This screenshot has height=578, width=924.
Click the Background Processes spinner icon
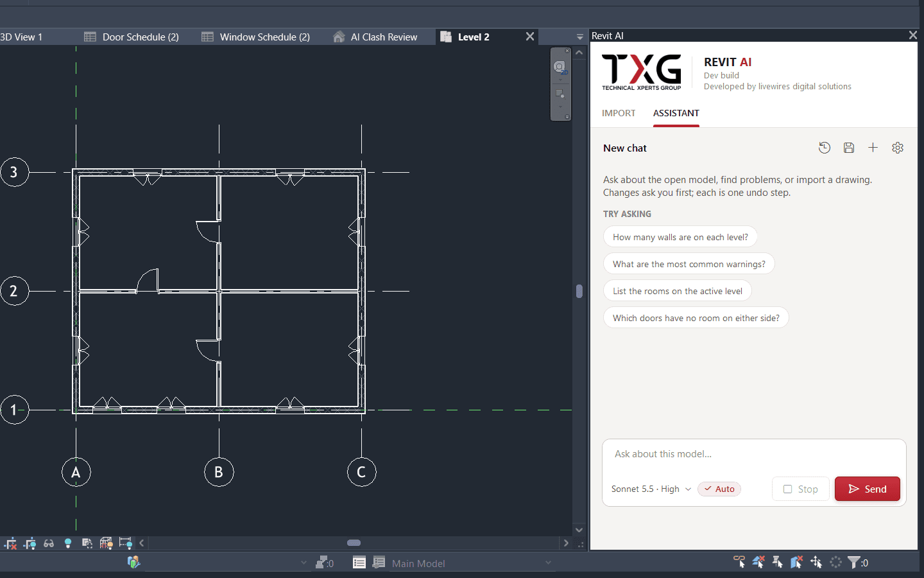835,562
